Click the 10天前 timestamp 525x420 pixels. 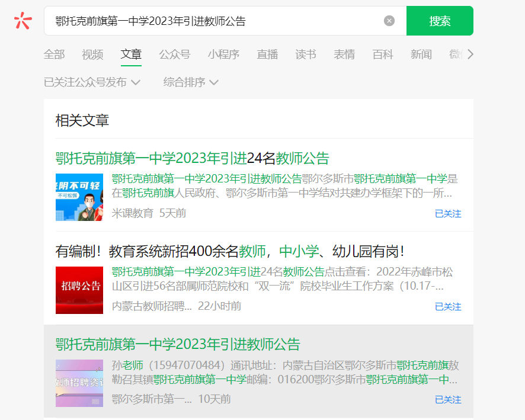coord(215,399)
